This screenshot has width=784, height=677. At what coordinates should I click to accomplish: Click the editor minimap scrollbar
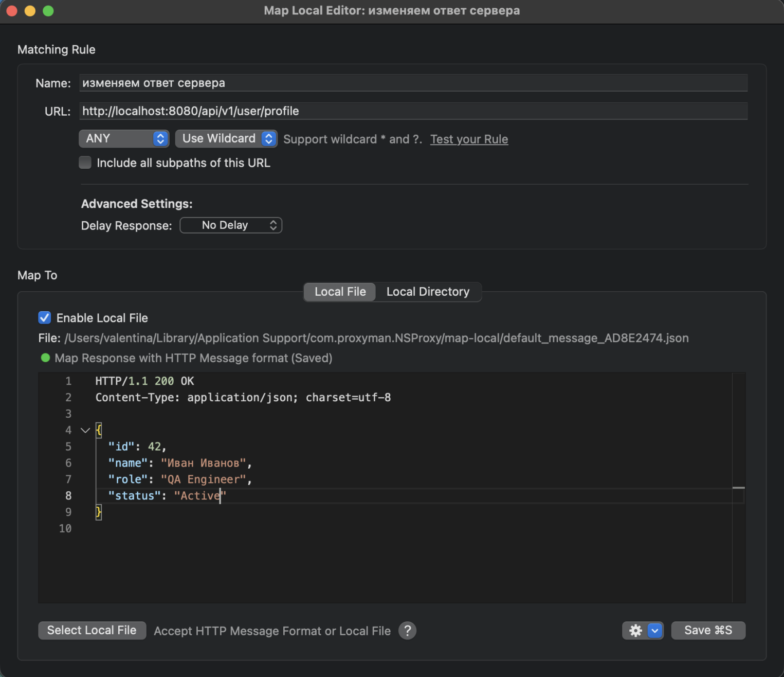(738, 487)
